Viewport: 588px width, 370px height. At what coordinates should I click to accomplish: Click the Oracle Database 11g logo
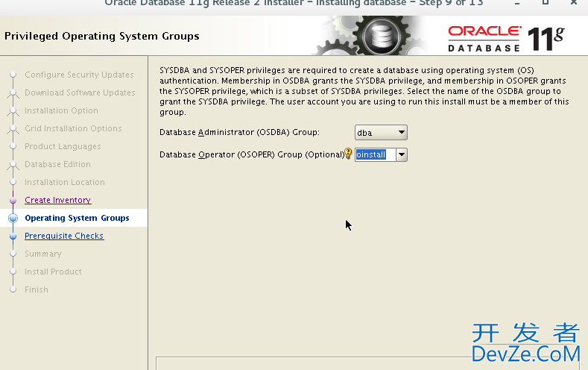tap(506, 38)
